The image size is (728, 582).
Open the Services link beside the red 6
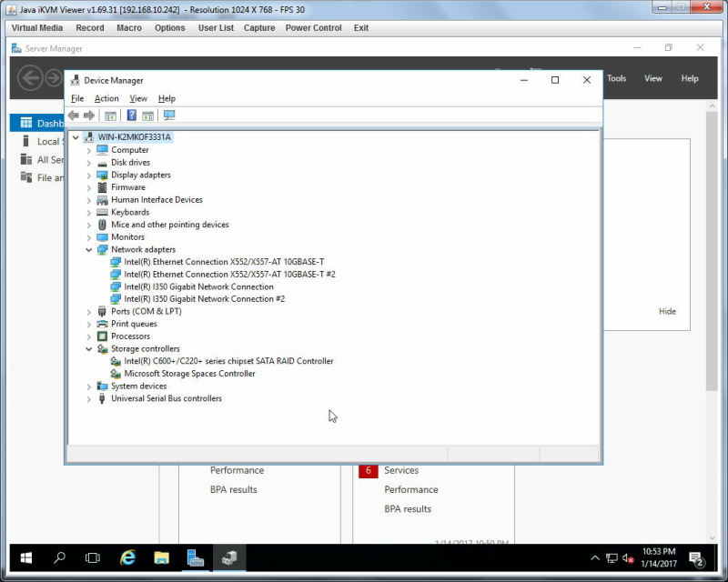point(401,471)
